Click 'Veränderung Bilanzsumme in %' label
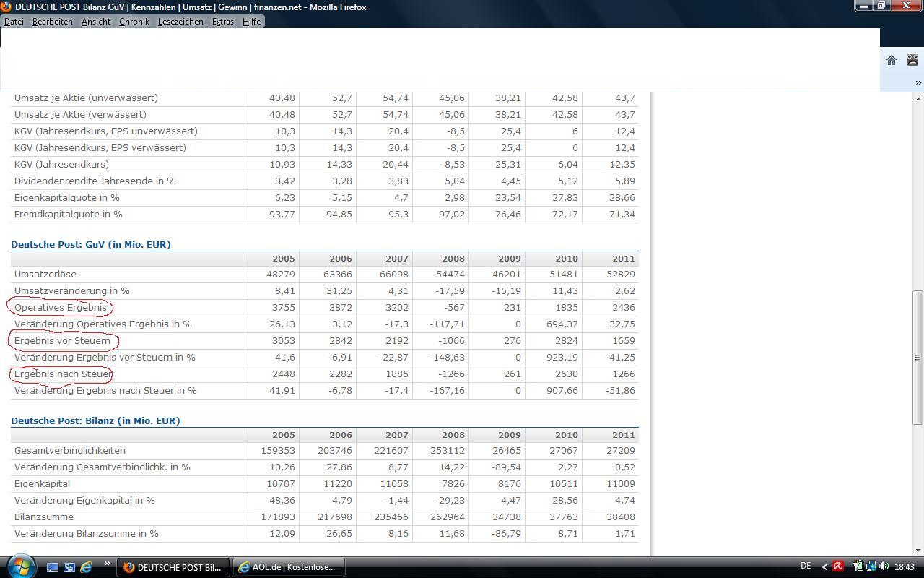This screenshot has width=924, height=578. click(87, 533)
